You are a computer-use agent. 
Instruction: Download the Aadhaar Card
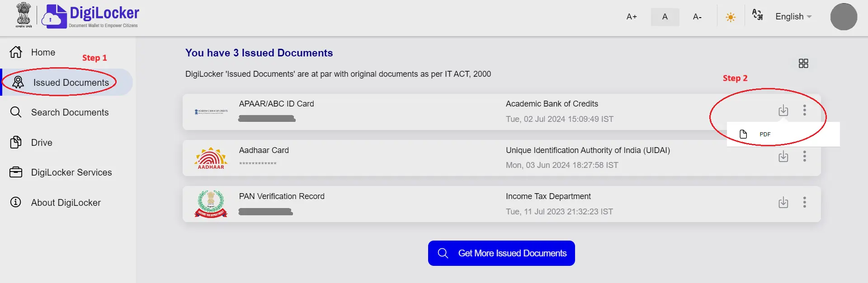click(x=783, y=157)
